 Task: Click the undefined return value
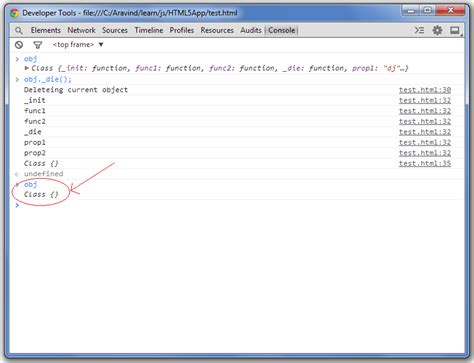click(x=43, y=174)
